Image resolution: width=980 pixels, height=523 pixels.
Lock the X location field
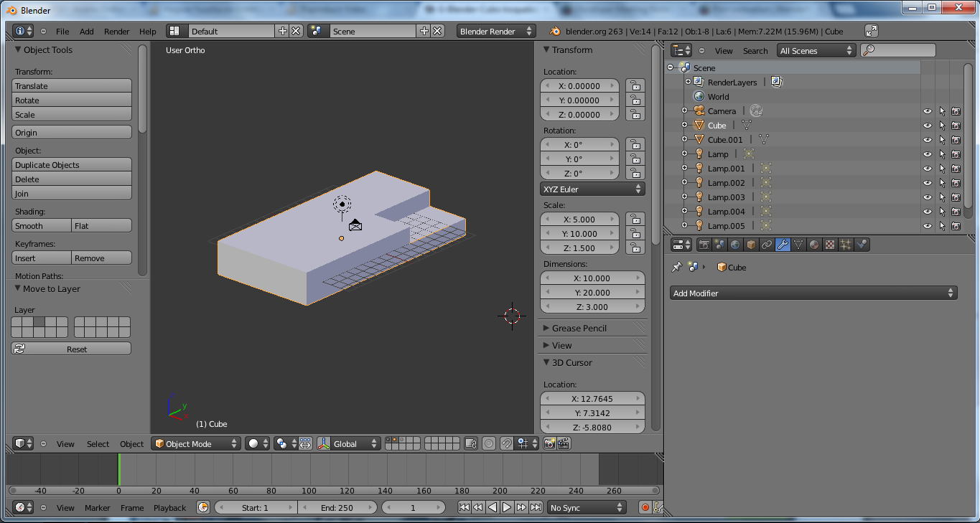[x=635, y=85]
